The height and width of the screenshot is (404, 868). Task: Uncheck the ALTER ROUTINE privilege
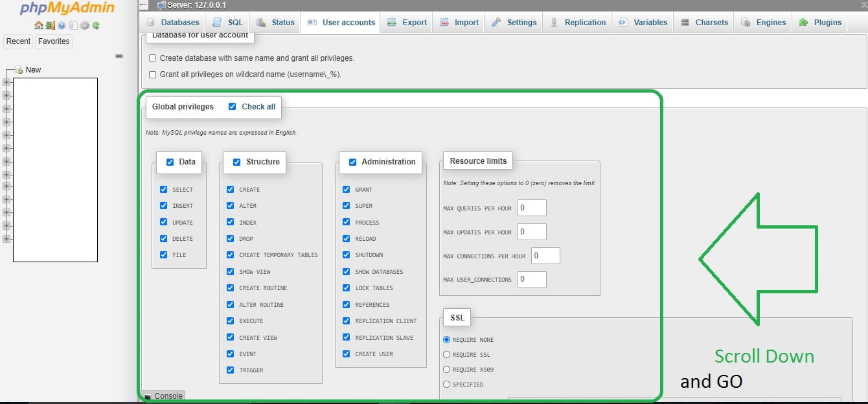coord(231,304)
